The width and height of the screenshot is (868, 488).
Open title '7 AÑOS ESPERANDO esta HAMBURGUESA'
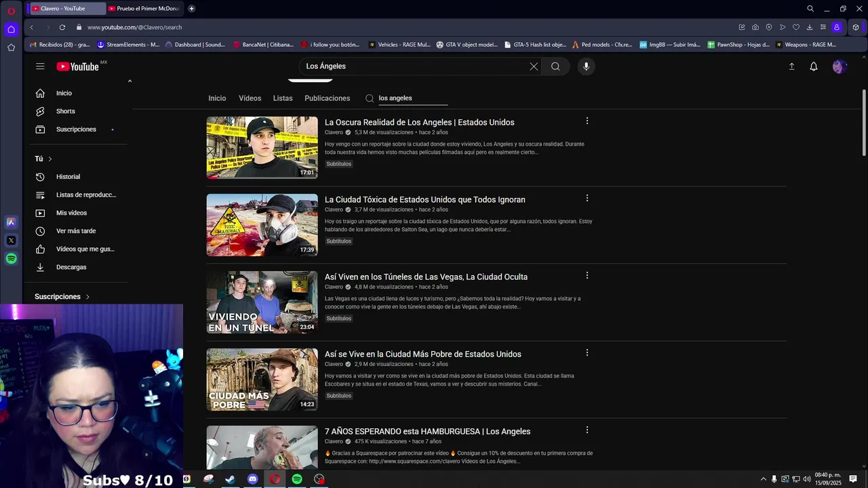pos(427,432)
